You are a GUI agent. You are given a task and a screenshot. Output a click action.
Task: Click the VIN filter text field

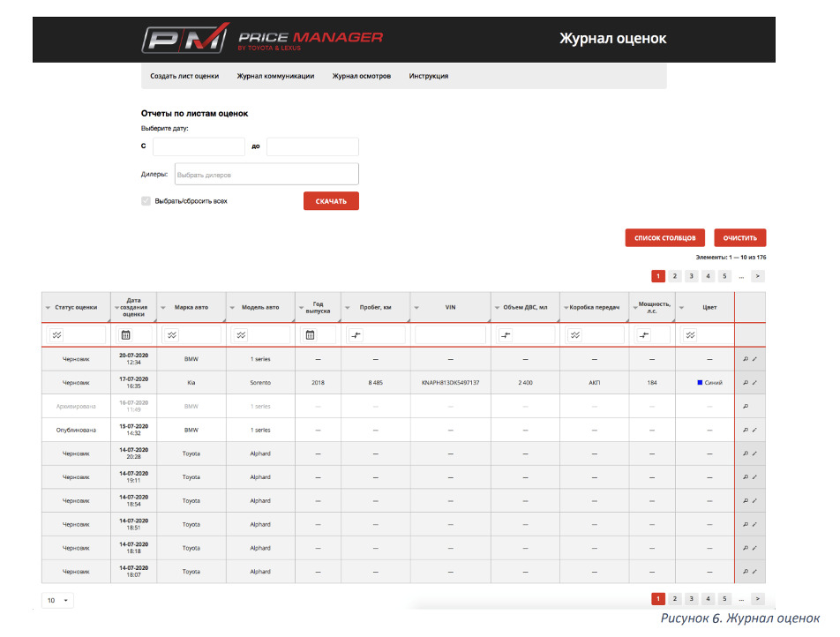pyautogui.click(x=451, y=335)
